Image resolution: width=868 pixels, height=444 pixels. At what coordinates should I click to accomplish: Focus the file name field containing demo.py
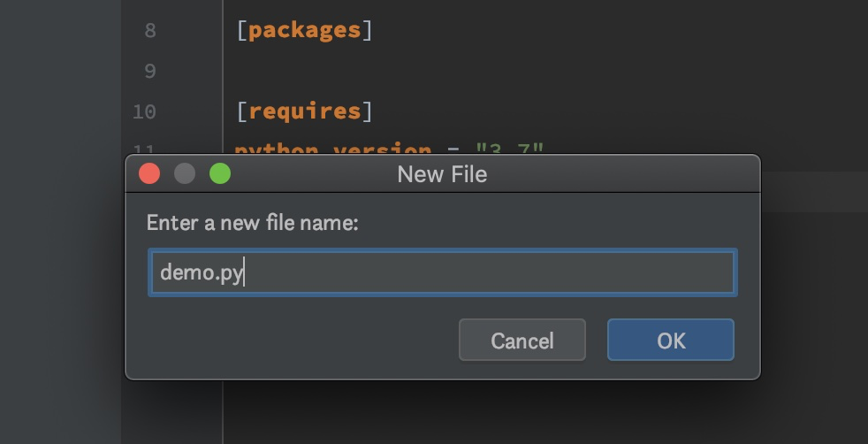(x=442, y=272)
